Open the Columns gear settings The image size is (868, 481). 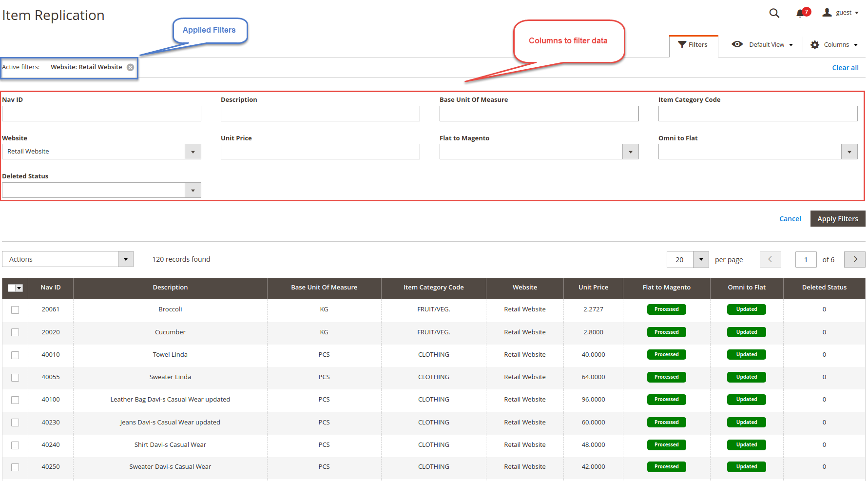coord(815,45)
